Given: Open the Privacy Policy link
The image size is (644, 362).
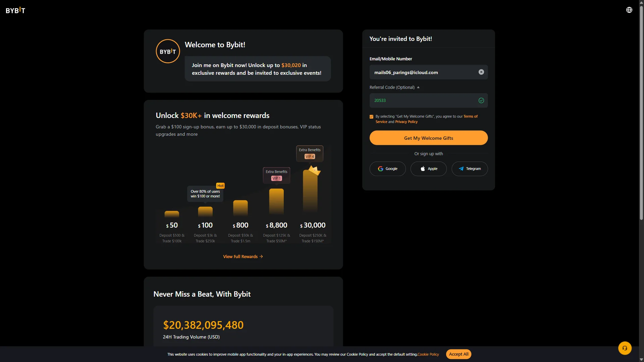Looking at the screenshot, I should pos(406,122).
